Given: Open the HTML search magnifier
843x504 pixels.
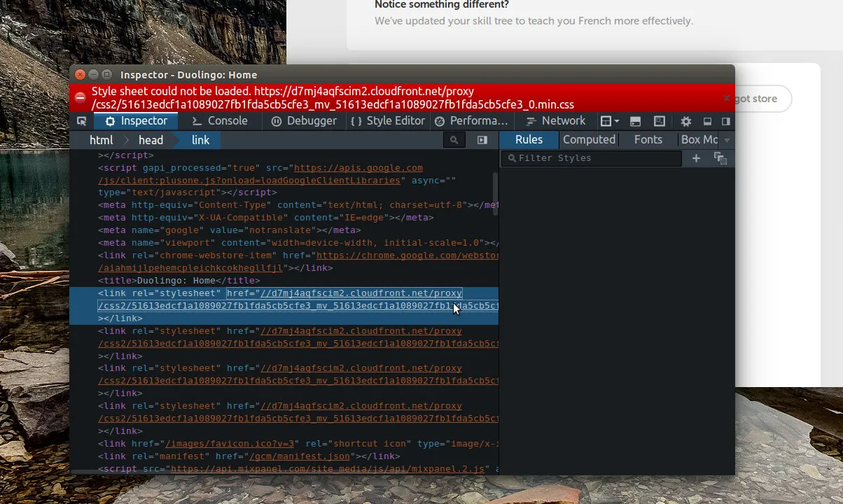Looking at the screenshot, I should (454, 140).
